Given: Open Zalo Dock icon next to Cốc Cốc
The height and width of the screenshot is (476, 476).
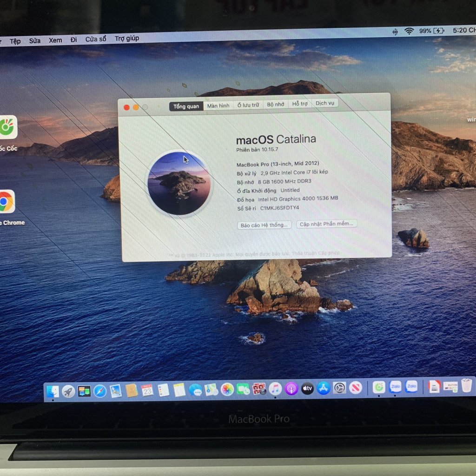Looking at the screenshot, I should [x=395, y=387].
